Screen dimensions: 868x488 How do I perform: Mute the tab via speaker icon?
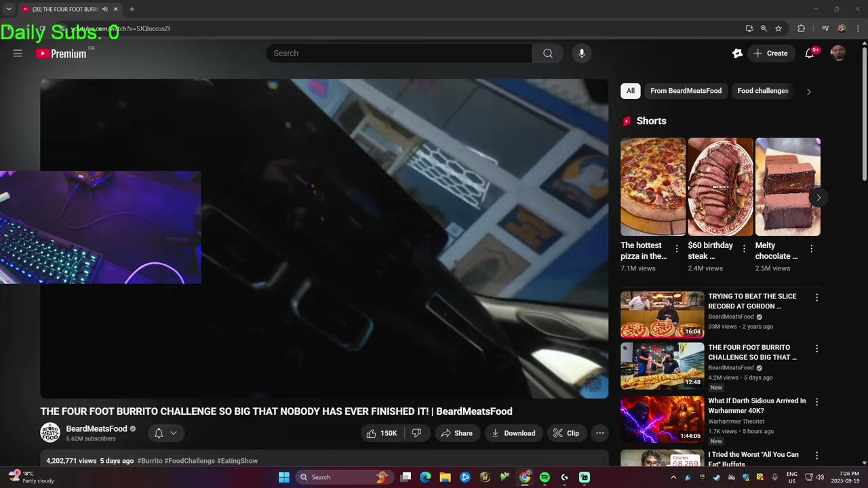pos(104,9)
